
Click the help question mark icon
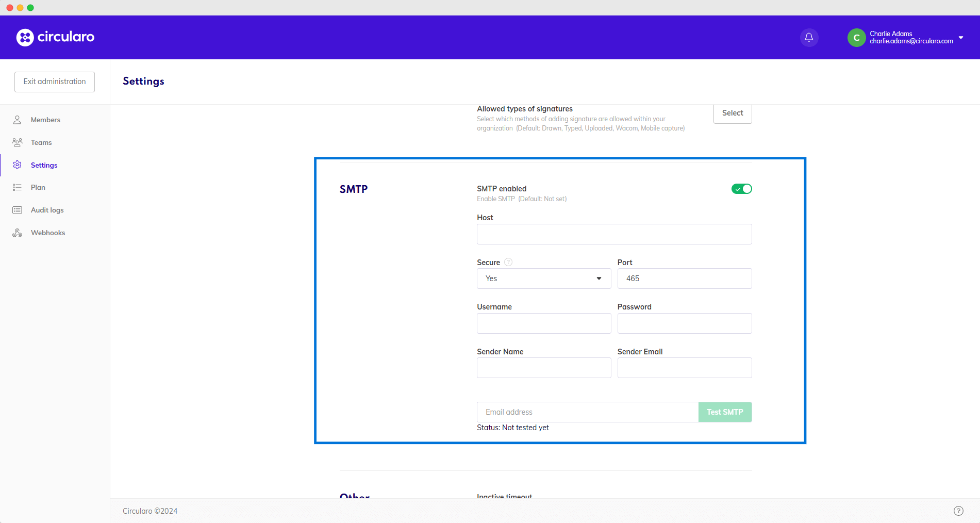[958, 511]
